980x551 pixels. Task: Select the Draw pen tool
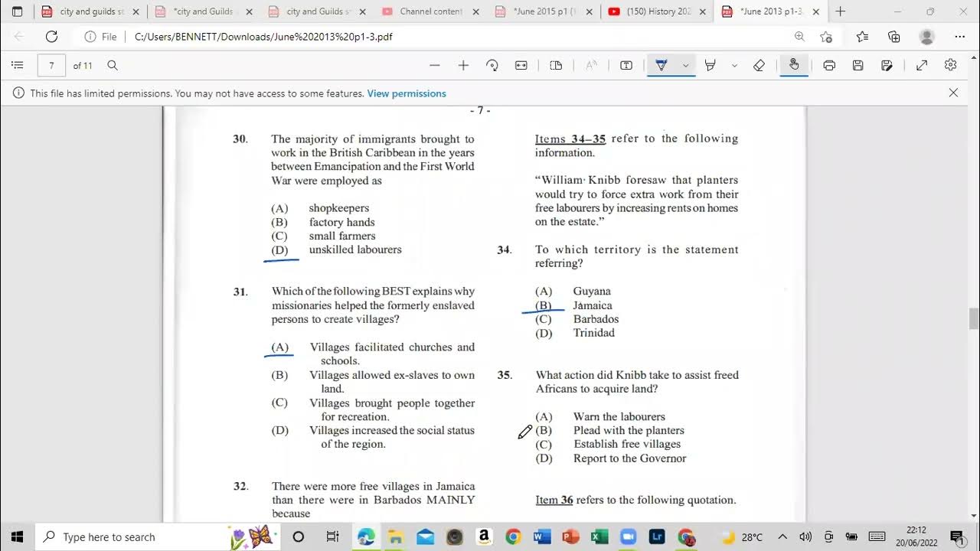[661, 66]
